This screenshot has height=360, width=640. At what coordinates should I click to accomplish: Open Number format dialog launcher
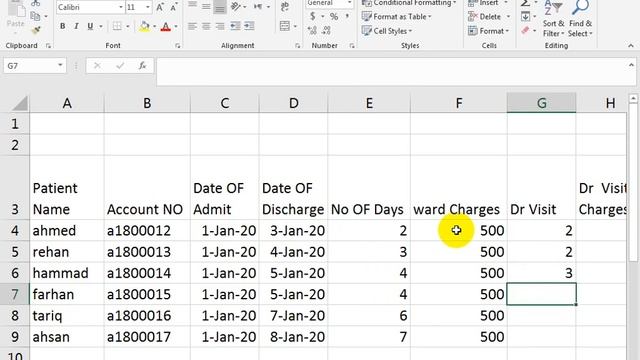coord(352,46)
